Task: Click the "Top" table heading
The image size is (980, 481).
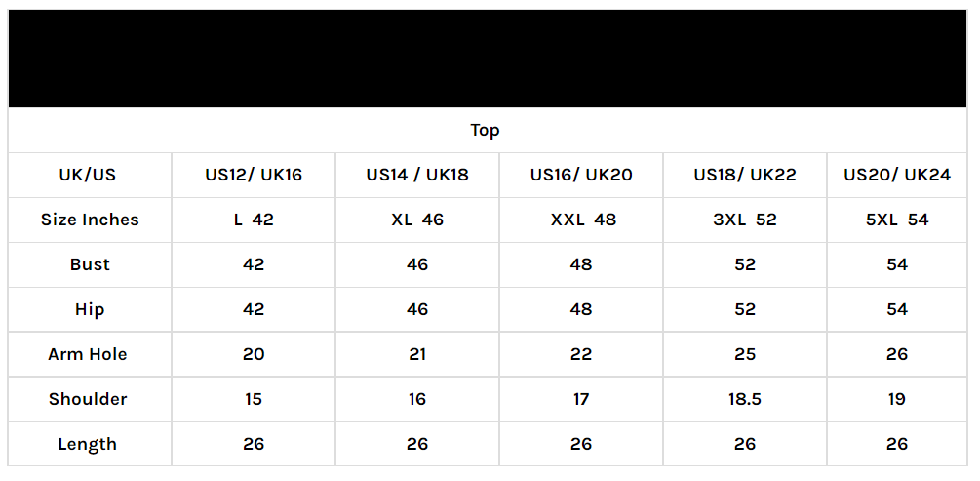Action: click(485, 130)
